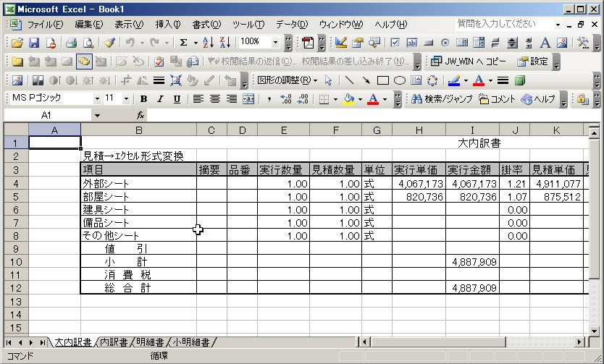This screenshot has height=364, width=604.
Task: Sort ascending with A-Z icon
Action: pos(208,43)
